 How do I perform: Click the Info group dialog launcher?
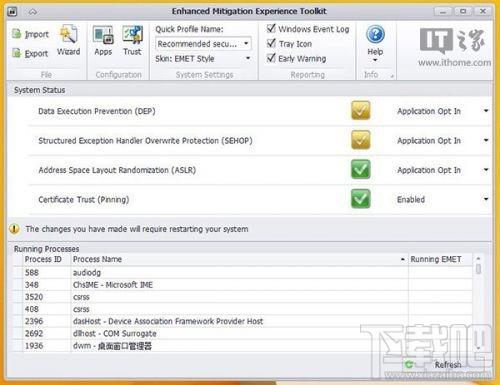point(392,76)
